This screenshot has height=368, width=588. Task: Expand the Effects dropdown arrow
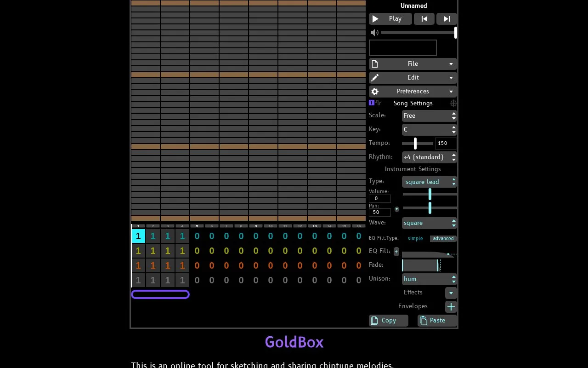[x=451, y=293]
